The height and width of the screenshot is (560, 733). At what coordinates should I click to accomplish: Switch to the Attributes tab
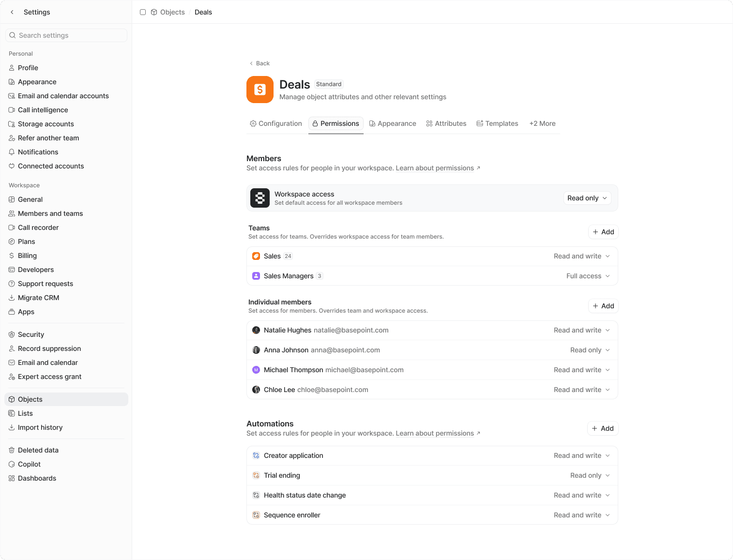446,123
